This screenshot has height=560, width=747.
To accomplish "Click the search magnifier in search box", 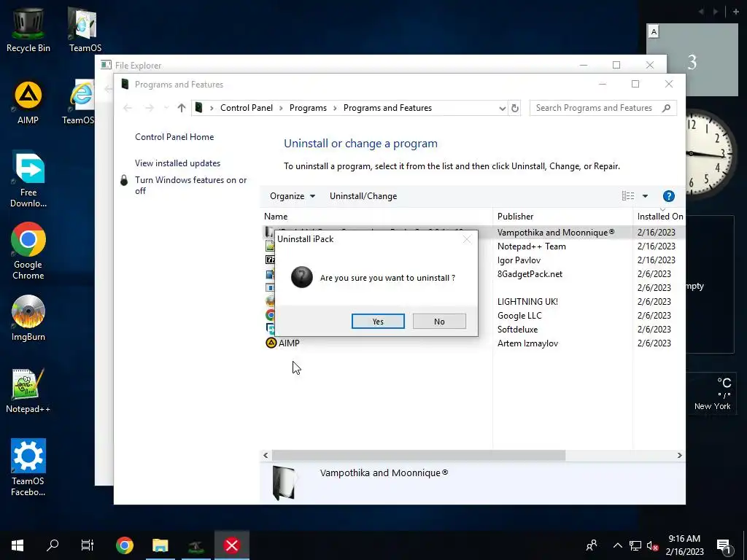I will (666, 108).
